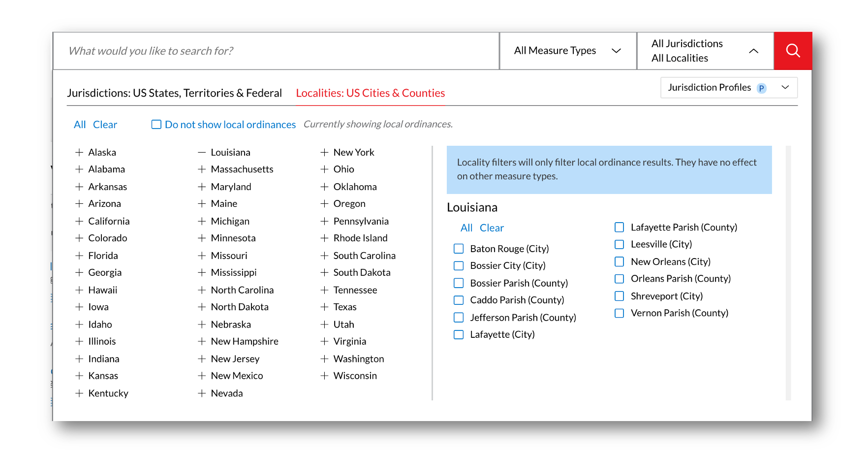Click All to select every Louisiana locality
This screenshot has height=458, width=868.
tap(466, 228)
